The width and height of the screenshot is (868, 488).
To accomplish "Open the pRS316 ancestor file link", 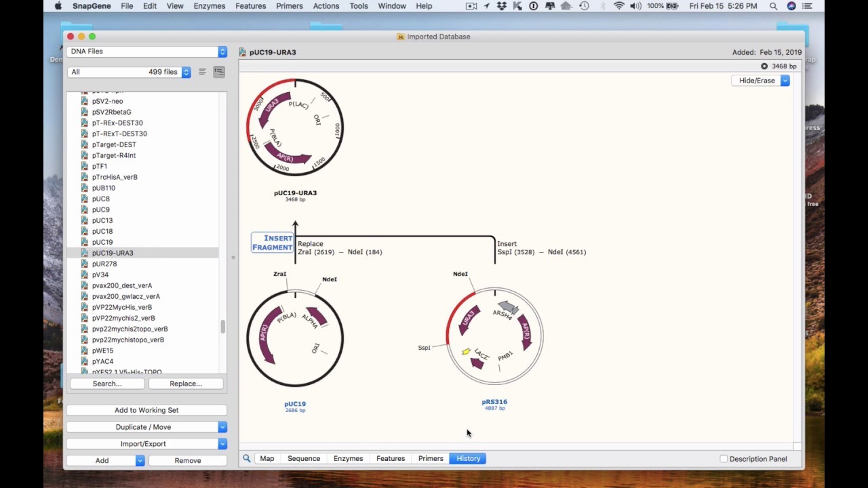I will point(494,402).
